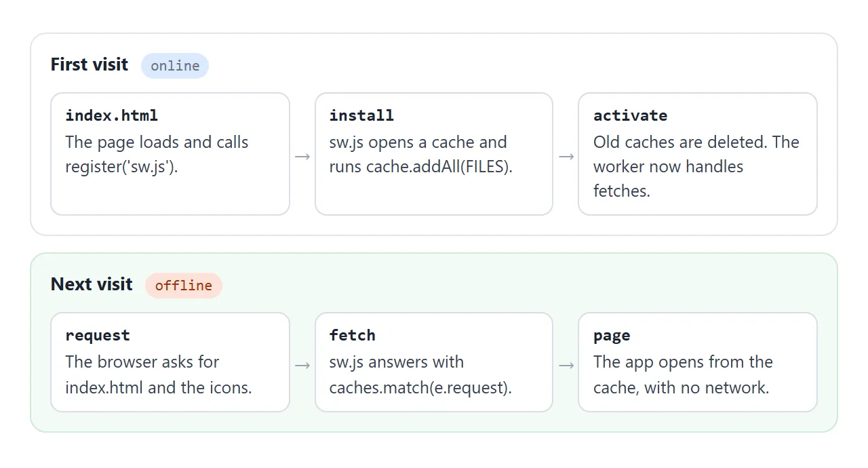Click text 'Old caches are deleted. The worker now handles fetches.'
The height and width of the screenshot is (468, 868).
click(x=696, y=167)
